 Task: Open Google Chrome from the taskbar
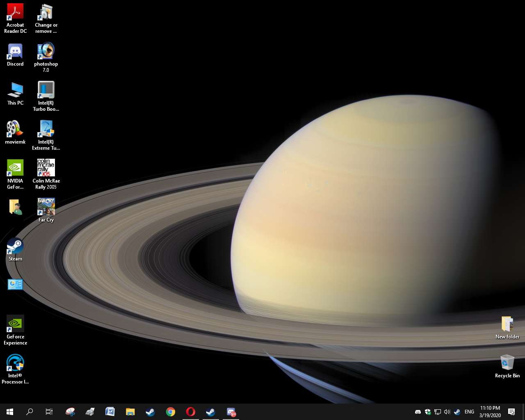[x=171, y=412]
